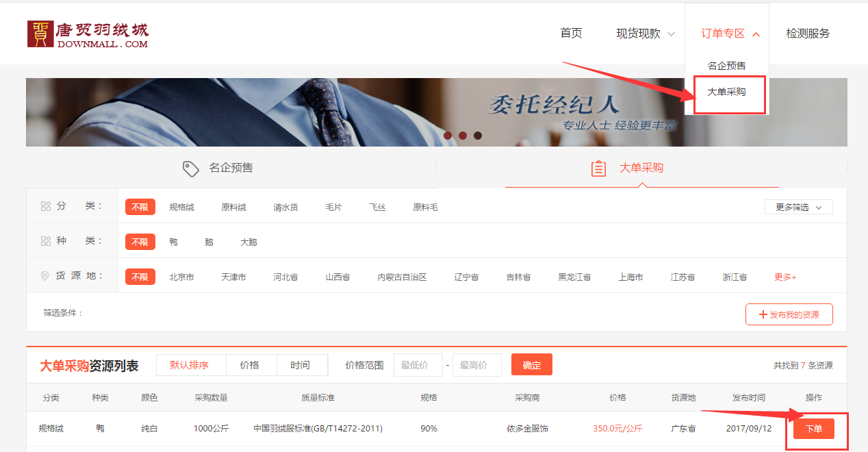Expand 更多+ source regions
Screen dimensions: 868x452
(x=786, y=277)
